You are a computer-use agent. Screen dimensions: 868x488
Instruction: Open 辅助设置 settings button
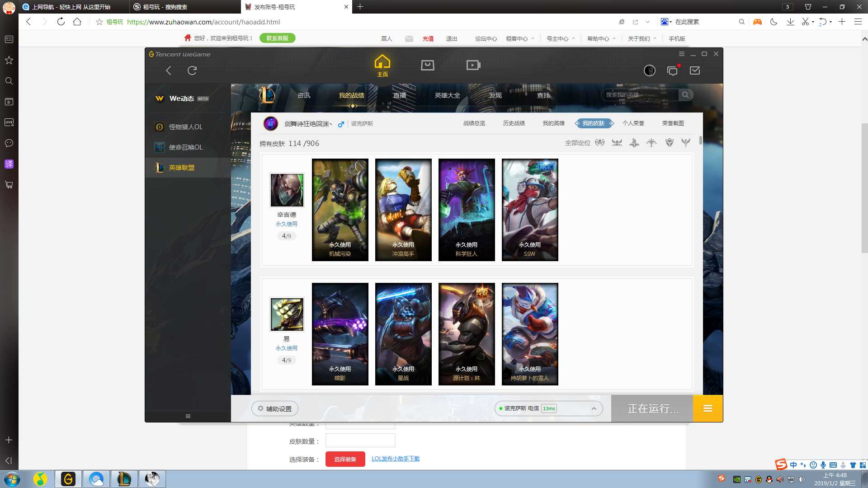click(x=275, y=408)
